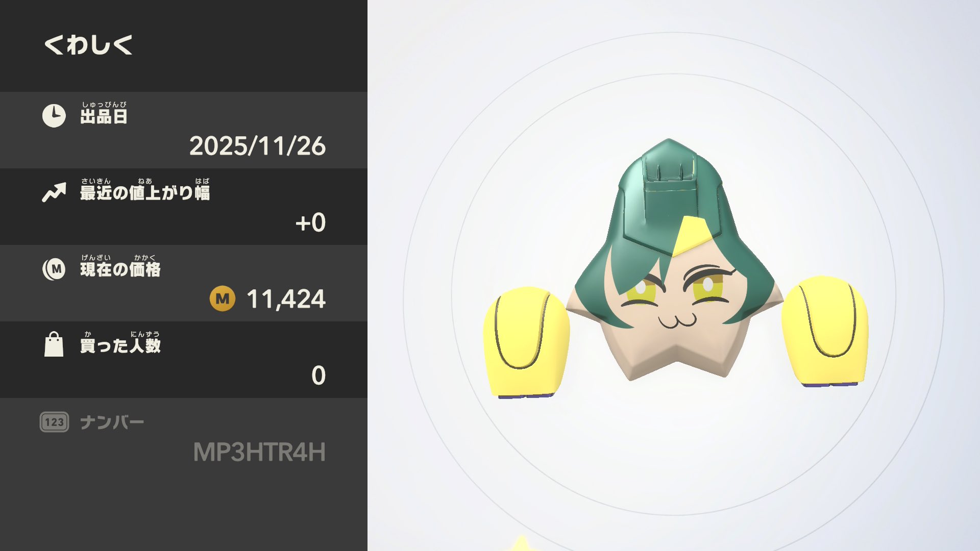Select the ナンバー label

coord(112,422)
